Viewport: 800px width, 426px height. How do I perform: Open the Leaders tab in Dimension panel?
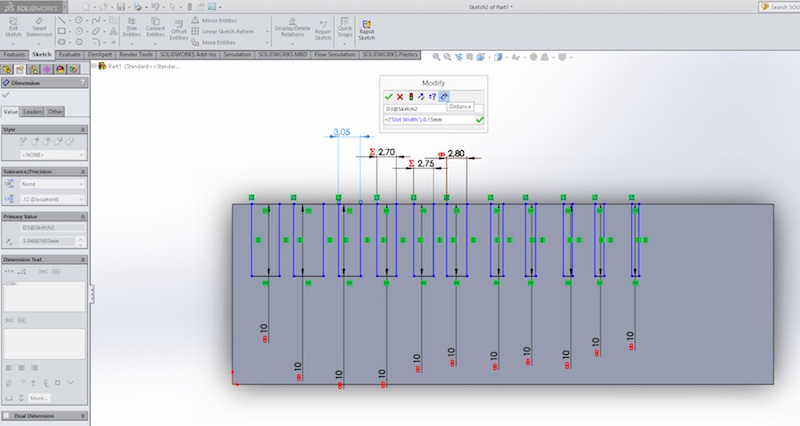coord(33,112)
